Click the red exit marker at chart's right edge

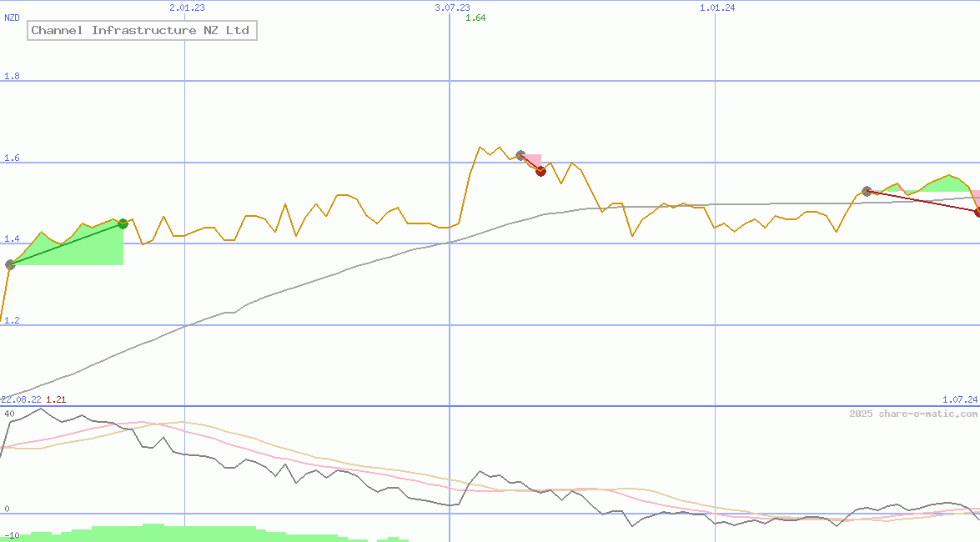(977, 213)
